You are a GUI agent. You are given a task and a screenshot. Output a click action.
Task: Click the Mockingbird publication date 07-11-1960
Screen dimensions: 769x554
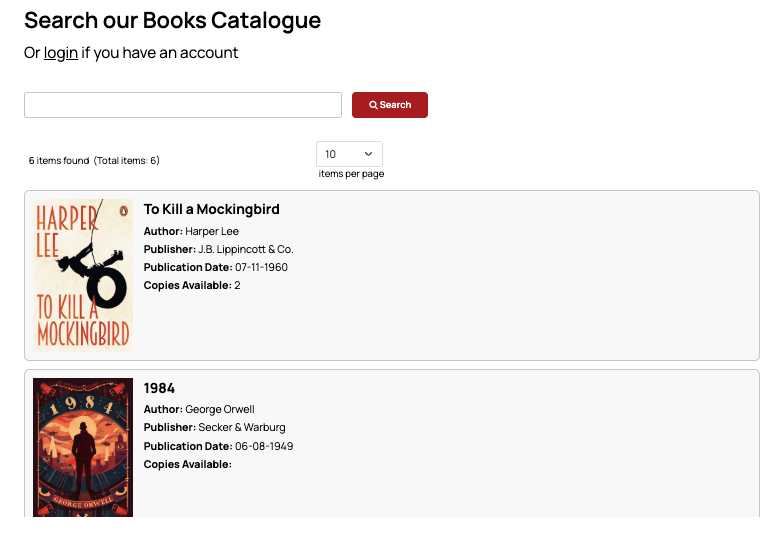pyautogui.click(x=261, y=267)
